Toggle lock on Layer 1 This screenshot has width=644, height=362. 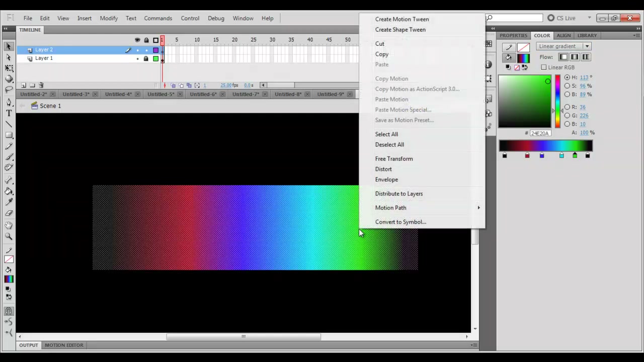146,58
